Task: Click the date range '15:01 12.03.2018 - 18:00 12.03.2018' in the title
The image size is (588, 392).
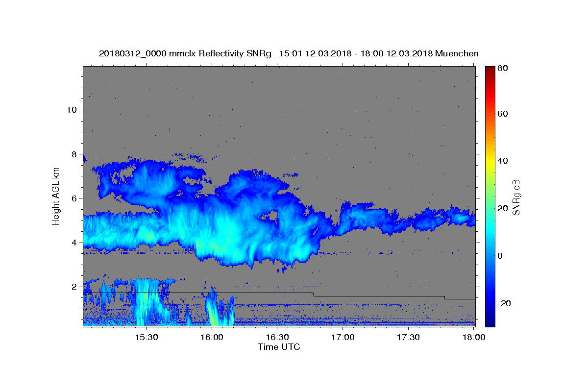Action: pyautogui.click(x=355, y=53)
